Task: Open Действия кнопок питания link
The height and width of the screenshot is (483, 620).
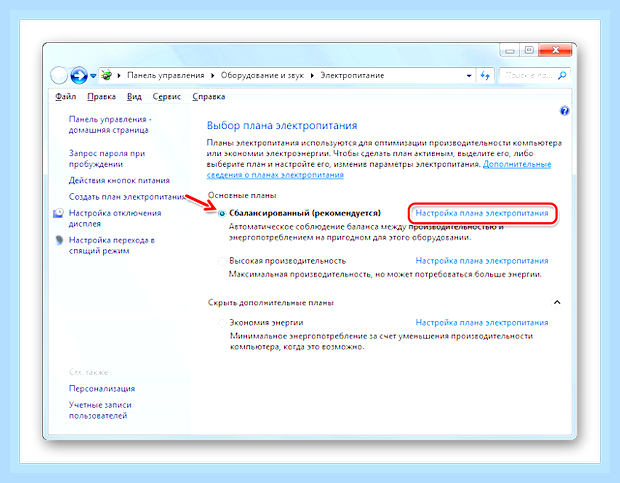Action: pyautogui.click(x=119, y=180)
